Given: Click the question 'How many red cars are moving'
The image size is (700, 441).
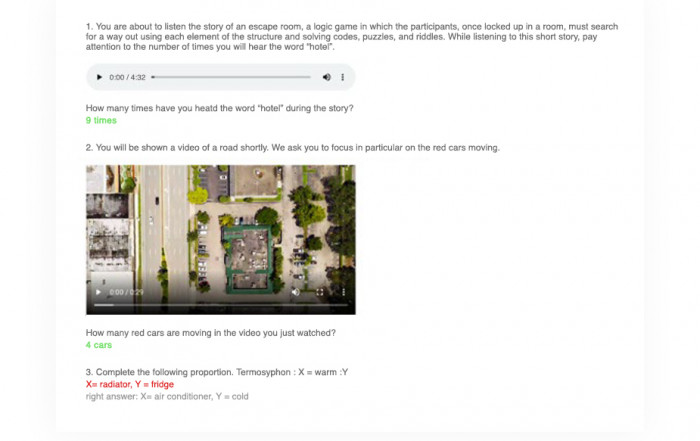Looking at the screenshot, I should point(211,333).
